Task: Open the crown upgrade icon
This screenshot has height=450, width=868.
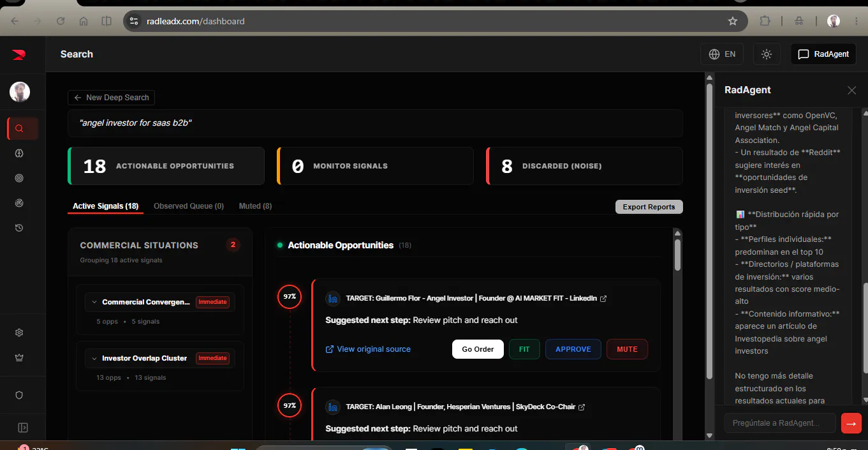Action: click(19, 357)
